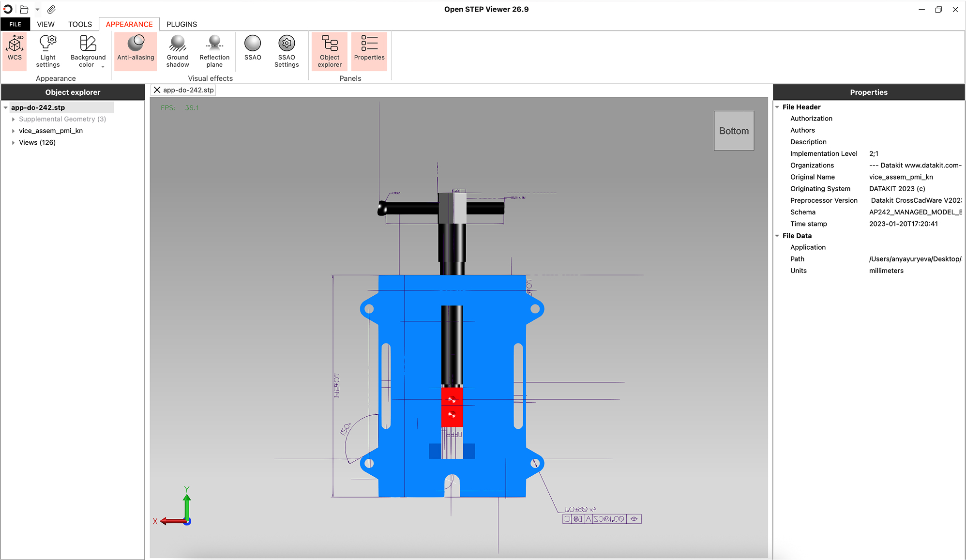Click the open folder icon

(24, 9)
